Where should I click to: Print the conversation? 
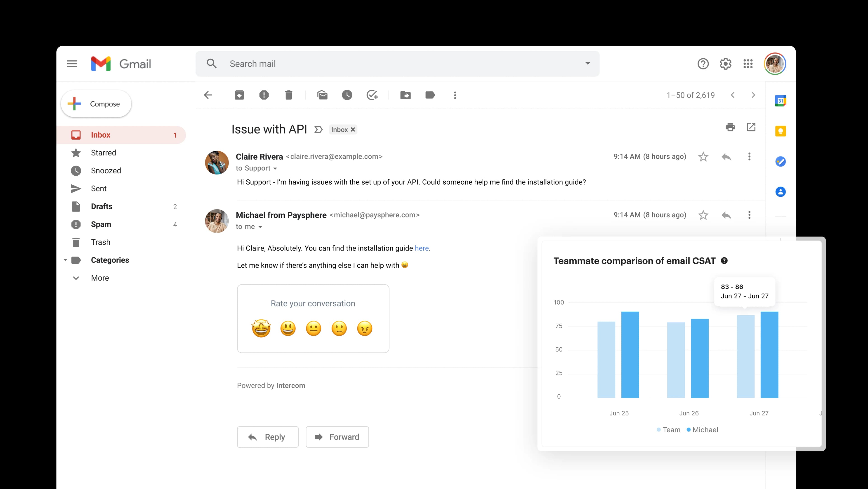730,127
